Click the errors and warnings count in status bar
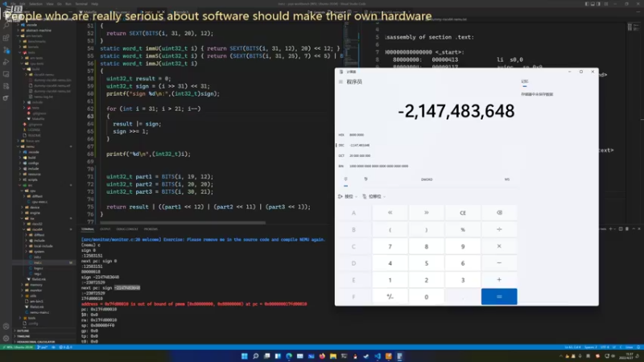 pos(65,348)
